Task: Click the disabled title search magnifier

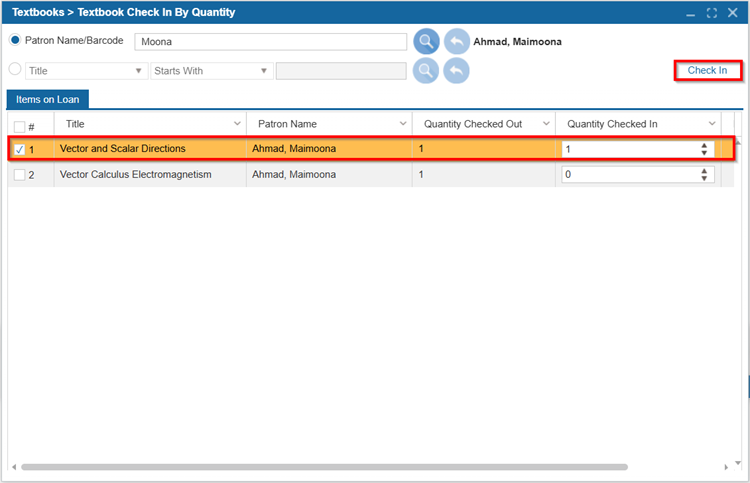Action: [x=426, y=71]
